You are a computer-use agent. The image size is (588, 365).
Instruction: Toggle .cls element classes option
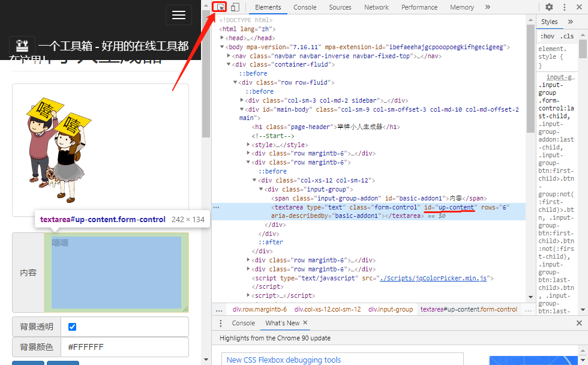tap(567, 36)
